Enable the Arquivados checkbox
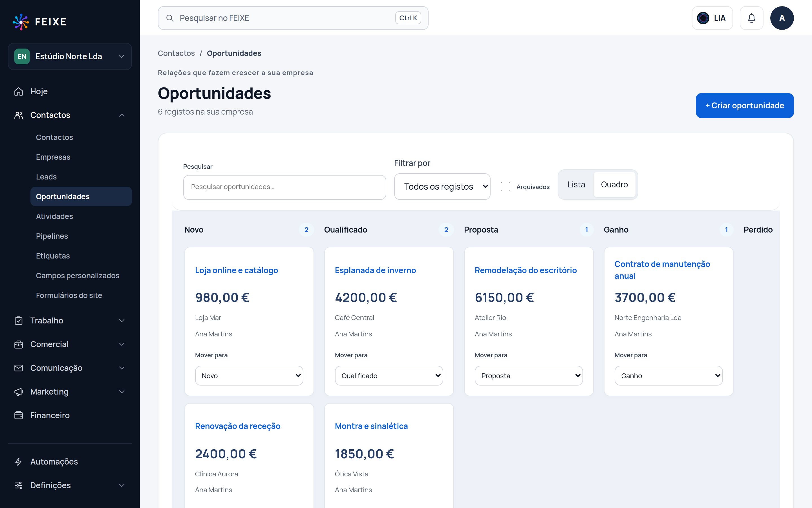Image resolution: width=812 pixels, height=508 pixels. [505, 187]
